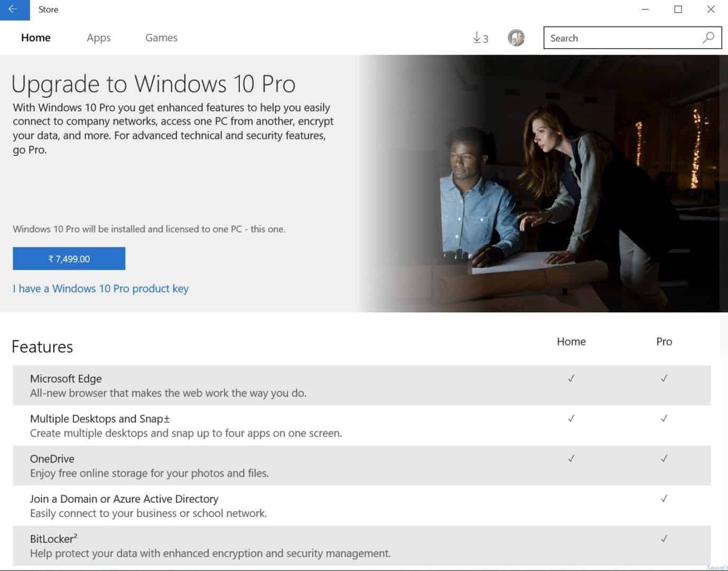Select the Microsoft Edge feature row title
728x571 pixels.
(x=66, y=379)
